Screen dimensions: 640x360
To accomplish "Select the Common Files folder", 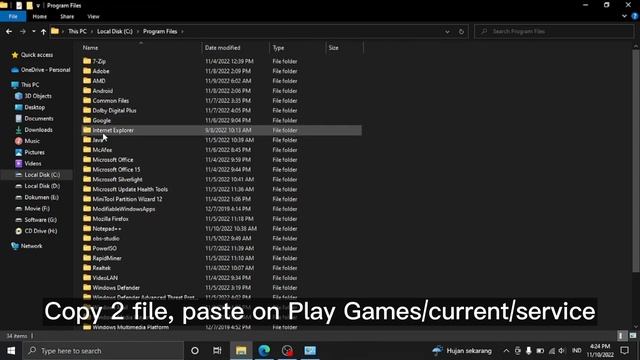I will [x=111, y=100].
